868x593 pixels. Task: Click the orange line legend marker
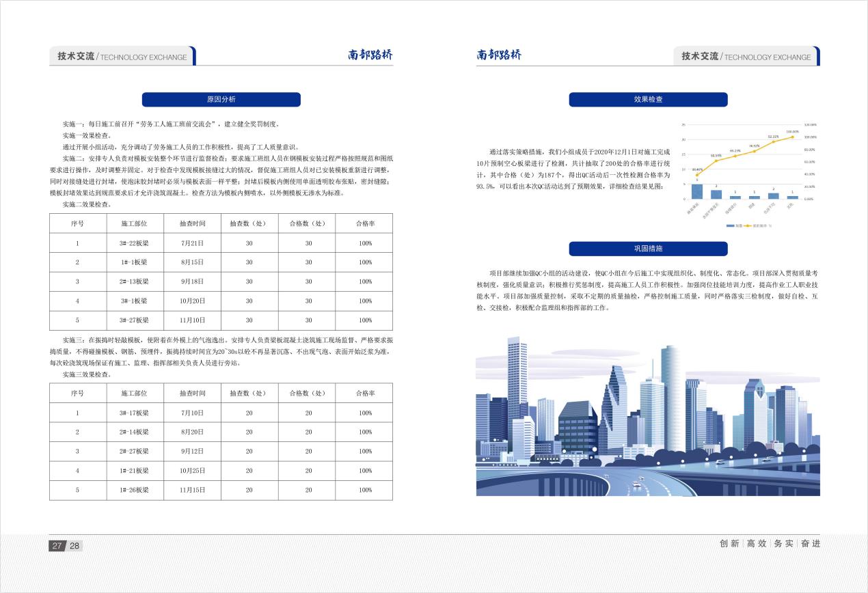748,225
